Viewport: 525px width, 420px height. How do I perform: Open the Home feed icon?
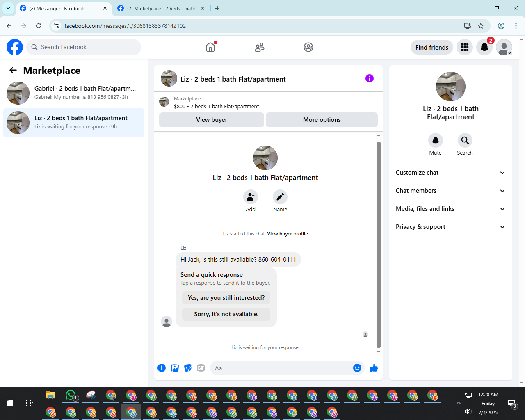[x=210, y=47]
